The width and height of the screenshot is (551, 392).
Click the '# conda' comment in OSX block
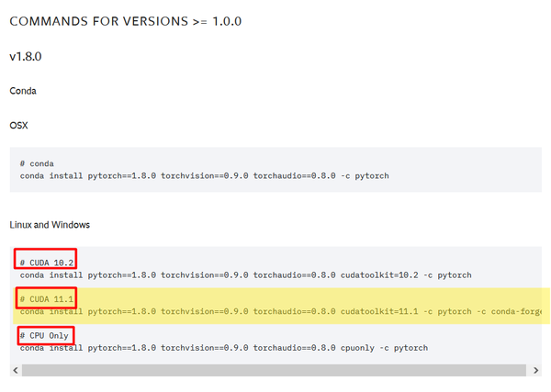[x=37, y=163]
